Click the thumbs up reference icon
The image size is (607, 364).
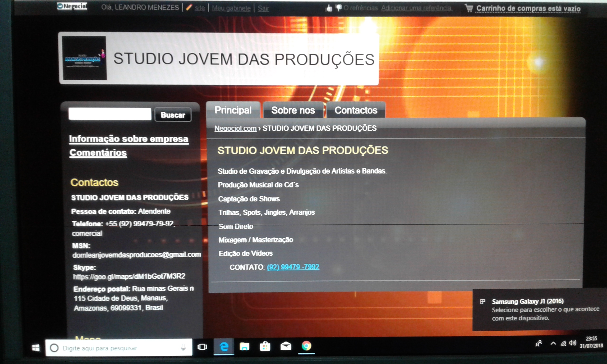tap(329, 8)
